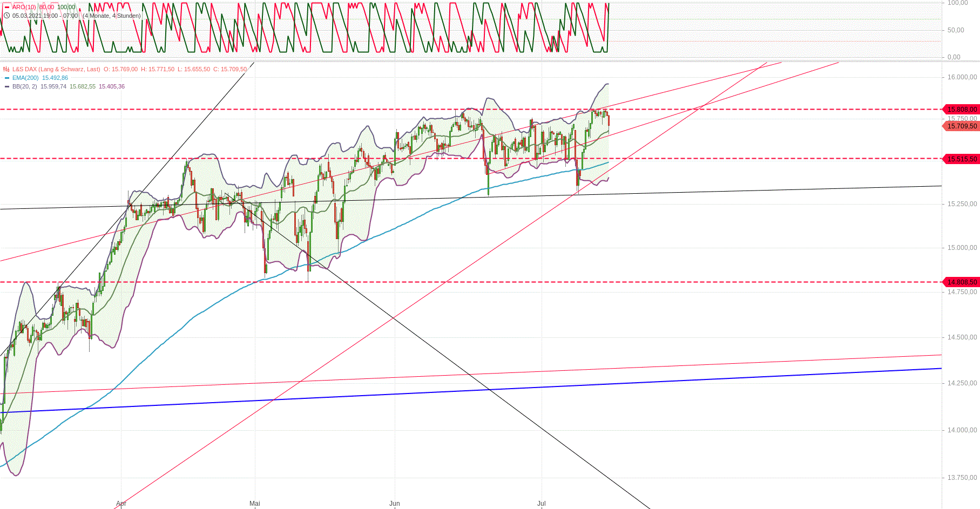Click the 15.250,00 price axis label
Viewport: 980px width, 509px height.
[x=962, y=204]
